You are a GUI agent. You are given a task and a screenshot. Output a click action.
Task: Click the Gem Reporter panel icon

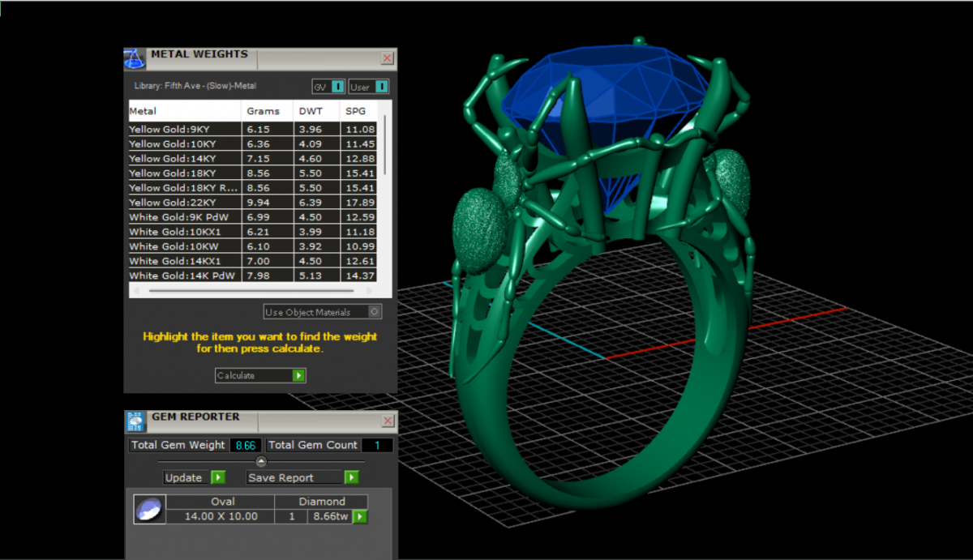(x=135, y=421)
